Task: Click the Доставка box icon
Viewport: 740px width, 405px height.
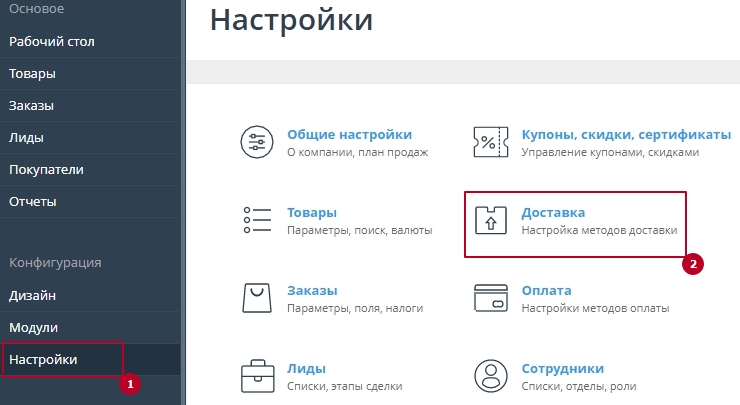Action: coord(491,220)
